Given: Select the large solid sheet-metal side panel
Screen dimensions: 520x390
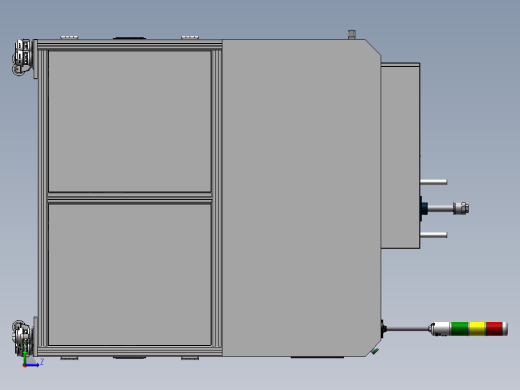Looking at the screenshot, I should pyautogui.click(x=301, y=198).
